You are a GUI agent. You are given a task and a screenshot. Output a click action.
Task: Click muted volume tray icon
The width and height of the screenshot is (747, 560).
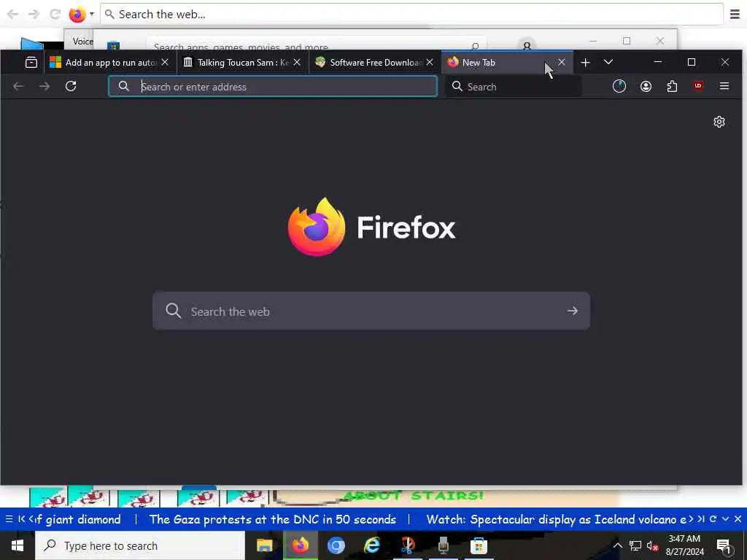pyautogui.click(x=653, y=545)
